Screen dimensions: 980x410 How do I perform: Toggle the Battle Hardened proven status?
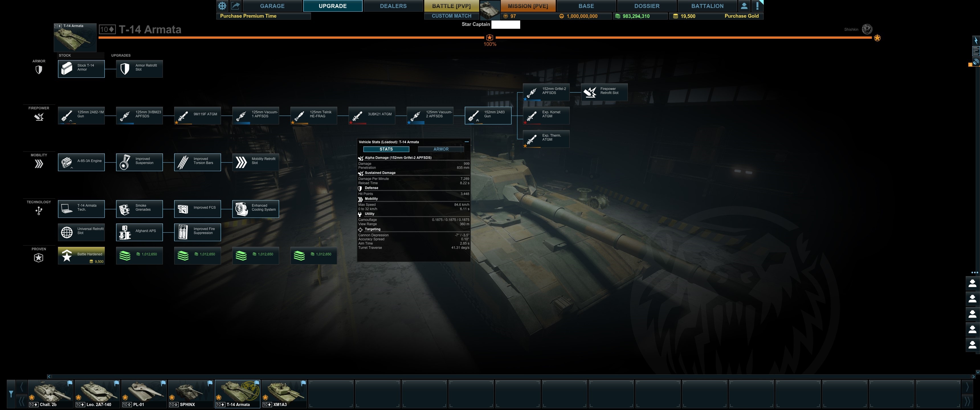coord(81,256)
